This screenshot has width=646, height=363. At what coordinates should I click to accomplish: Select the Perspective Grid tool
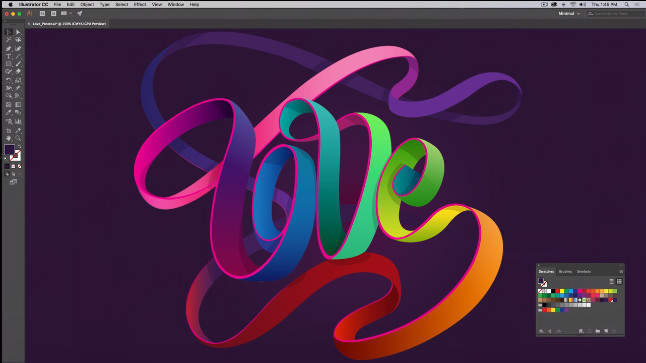pyautogui.click(x=18, y=96)
